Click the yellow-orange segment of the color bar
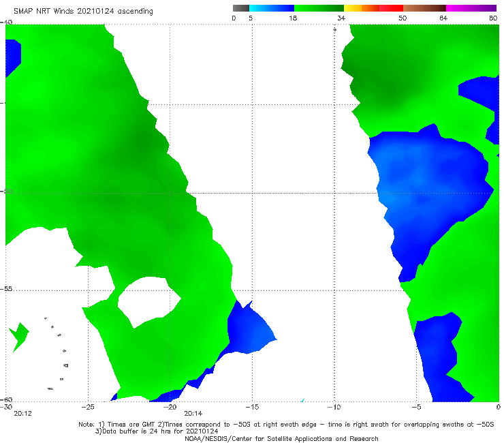This screenshot has width=504, height=443. tap(361, 8)
